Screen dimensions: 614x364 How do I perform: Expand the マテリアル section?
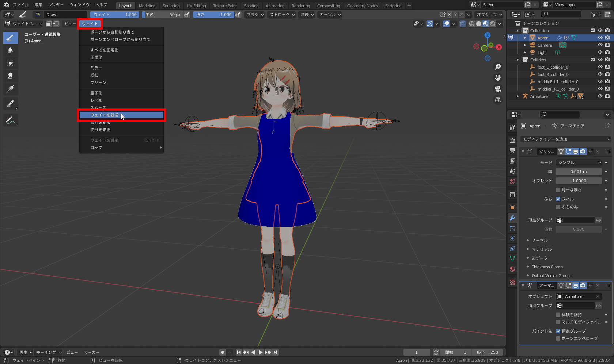pyautogui.click(x=542, y=249)
